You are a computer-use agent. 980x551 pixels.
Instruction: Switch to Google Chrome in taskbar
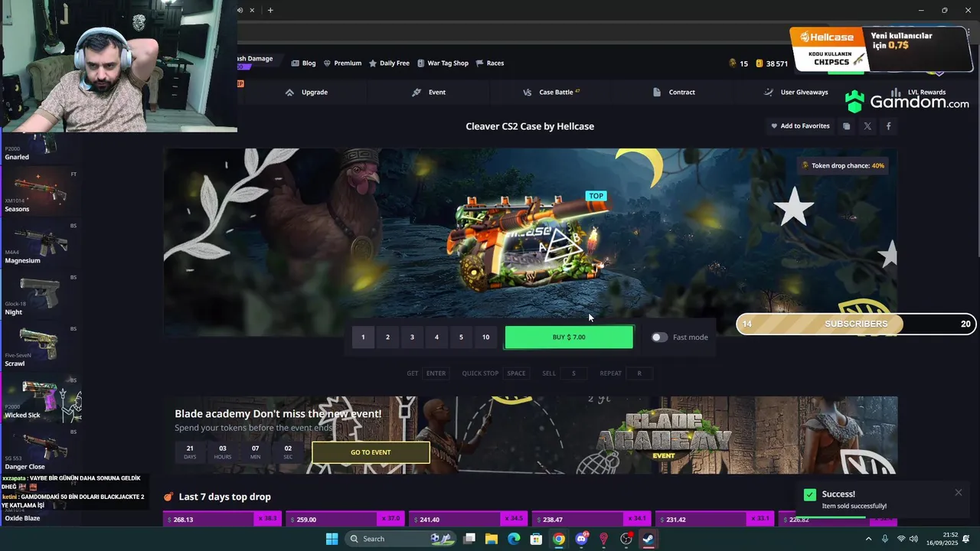pos(559,539)
